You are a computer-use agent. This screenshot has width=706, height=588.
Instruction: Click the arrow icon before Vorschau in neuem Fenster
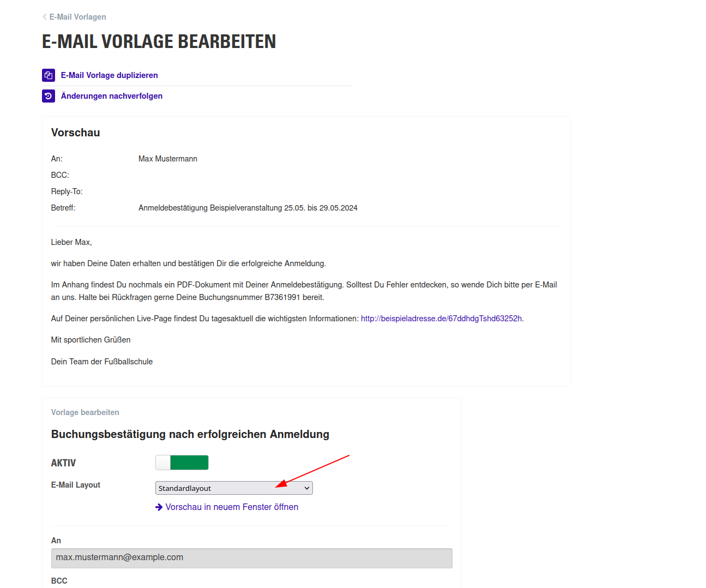159,507
